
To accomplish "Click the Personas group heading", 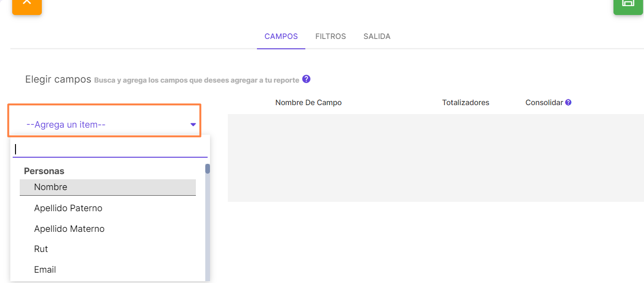I will 44,171.
